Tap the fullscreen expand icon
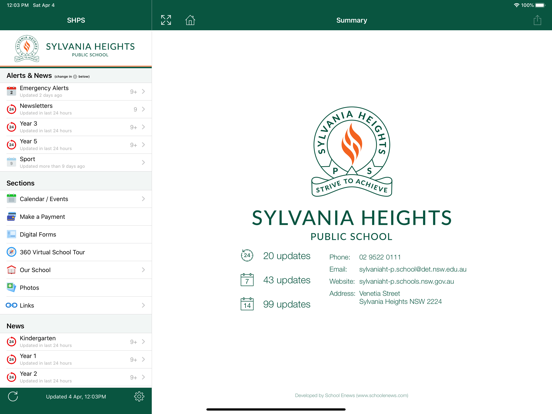The height and width of the screenshot is (414, 552). coord(166,20)
